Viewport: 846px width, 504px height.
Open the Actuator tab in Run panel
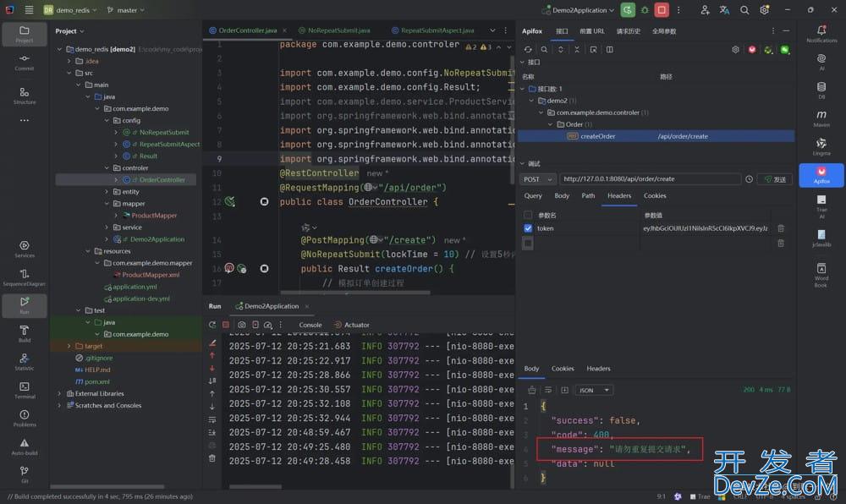pyautogui.click(x=352, y=325)
